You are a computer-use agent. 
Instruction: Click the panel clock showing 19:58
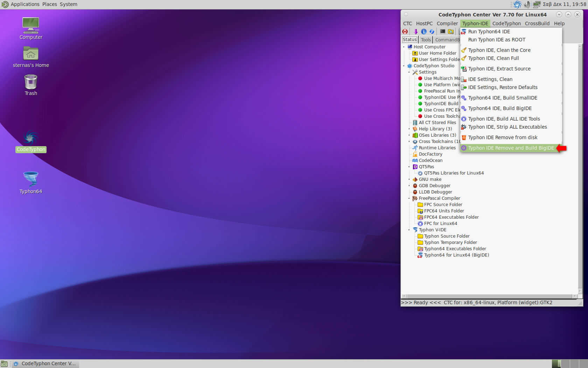click(x=565, y=4)
